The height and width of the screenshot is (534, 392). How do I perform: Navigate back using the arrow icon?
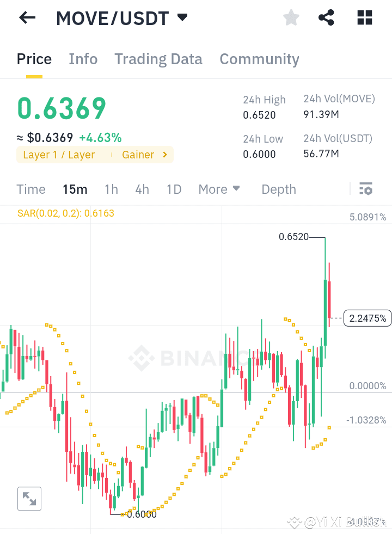point(26,17)
